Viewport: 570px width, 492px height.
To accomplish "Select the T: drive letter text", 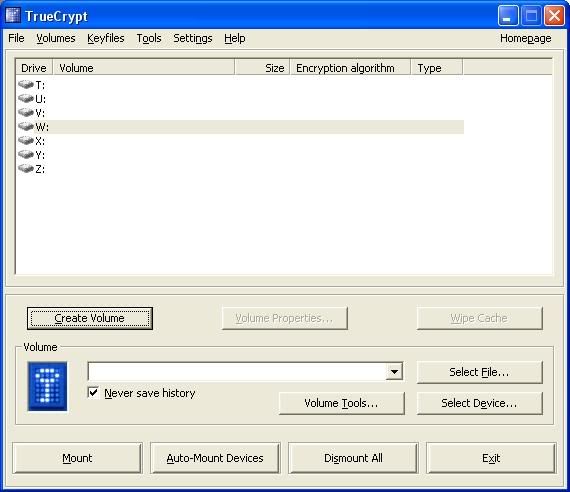I will point(40,85).
